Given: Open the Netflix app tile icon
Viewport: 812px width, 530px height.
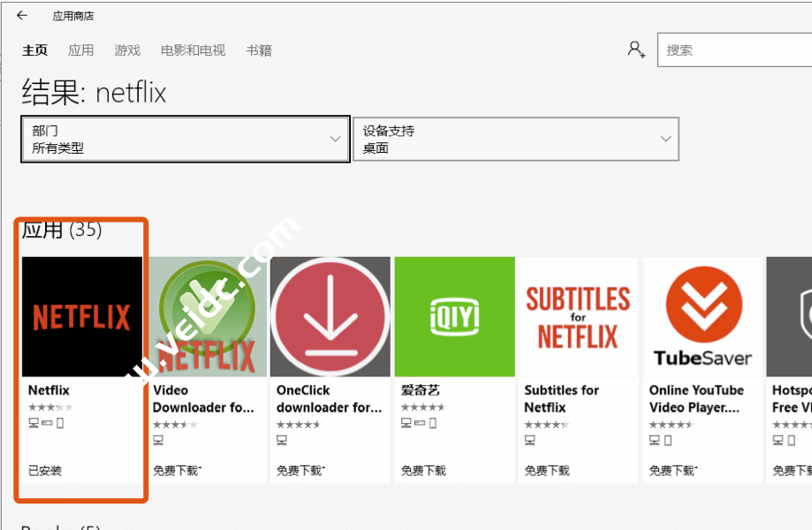Looking at the screenshot, I should (x=82, y=317).
